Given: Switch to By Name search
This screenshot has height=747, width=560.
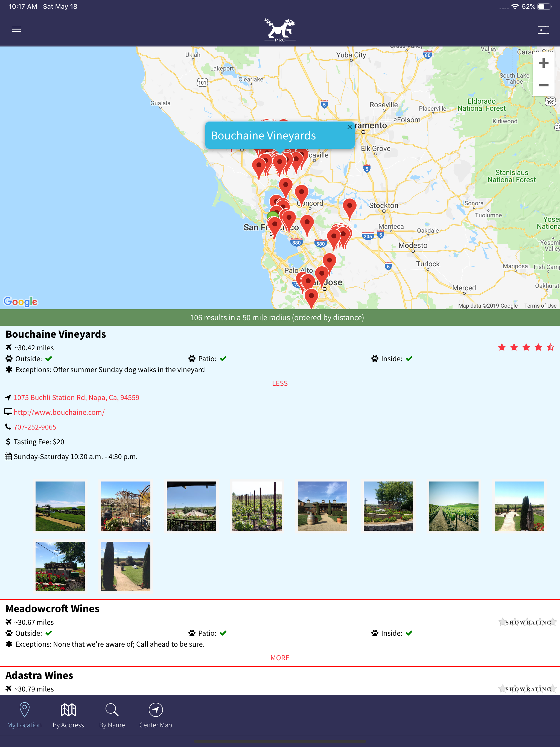Looking at the screenshot, I should [x=112, y=715].
